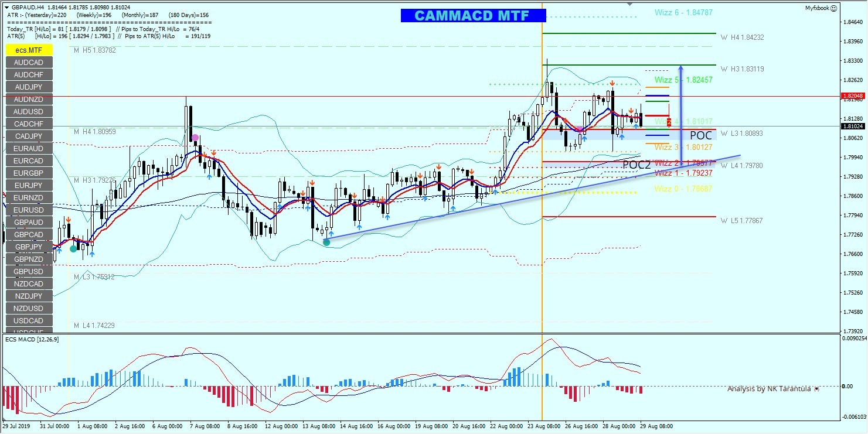
Task: Click the 'ECS MACD [12,26,9]' indicator label
Action: (x=32, y=339)
